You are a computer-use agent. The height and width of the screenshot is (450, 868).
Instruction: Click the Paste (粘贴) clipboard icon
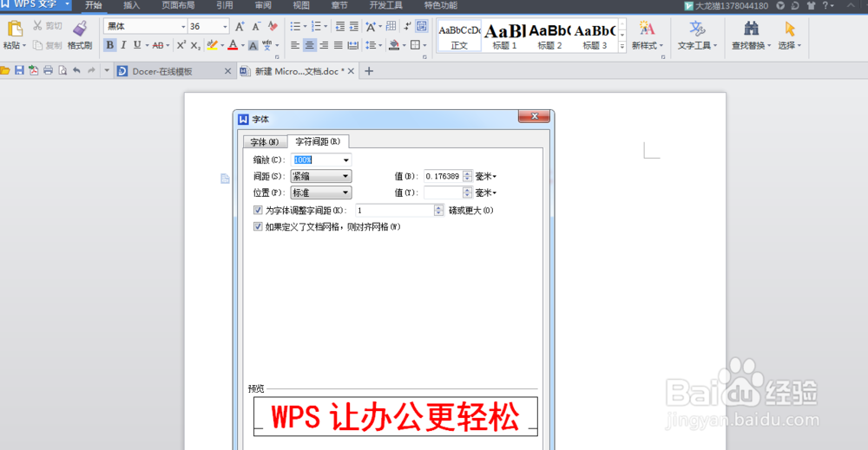tap(15, 29)
